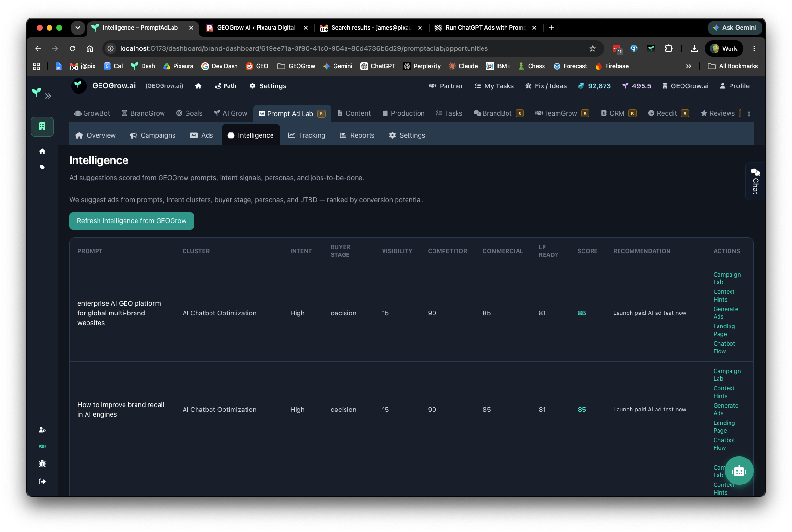
Task: Reload the page with the refresh icon
Action: click(73, 48)
